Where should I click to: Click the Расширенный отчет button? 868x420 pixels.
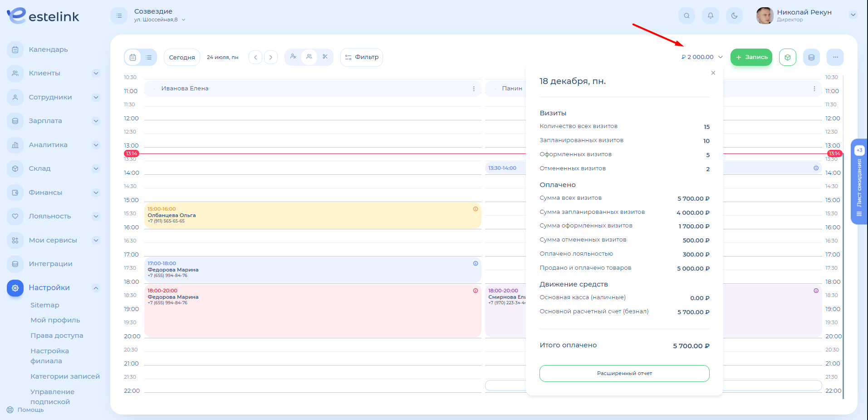(624, 373)
